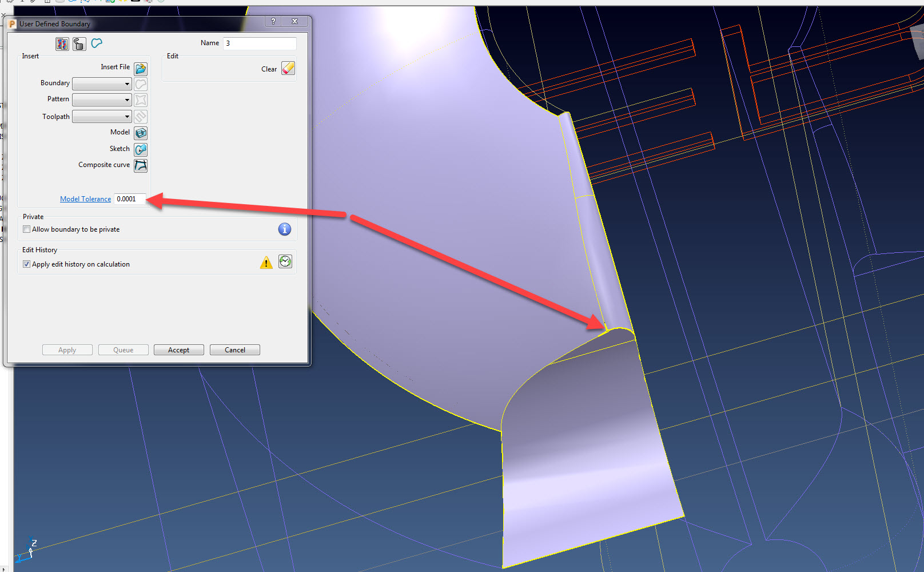Open the dialog help with the question mark
This screenshot has width=924, height=572.
(x=273, y=21)
